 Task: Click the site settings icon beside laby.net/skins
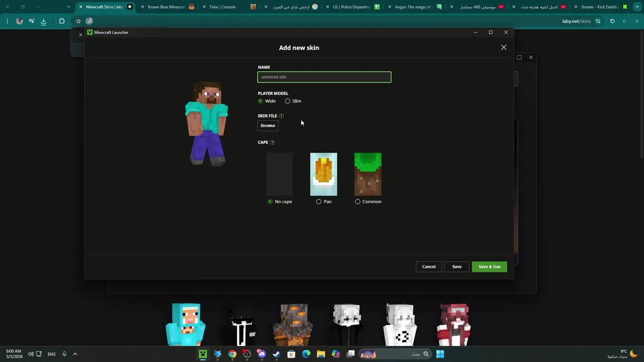click(x=598, y=21)
